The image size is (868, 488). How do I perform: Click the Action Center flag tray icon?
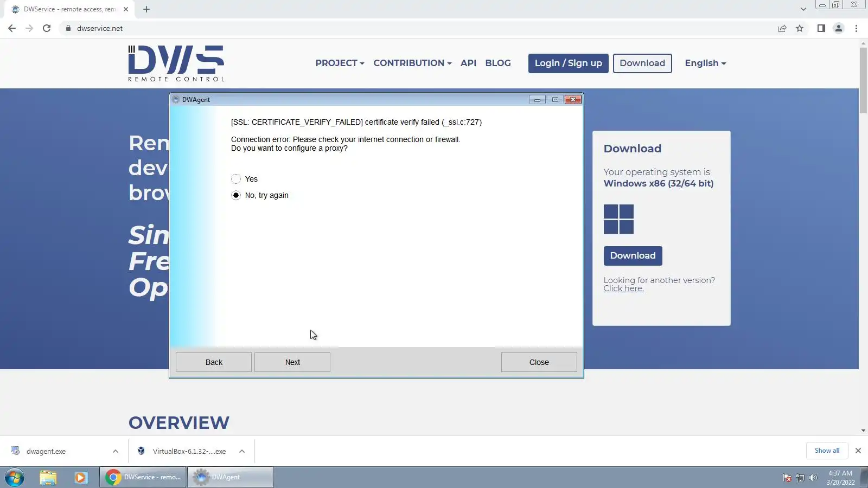coord(787,478)
